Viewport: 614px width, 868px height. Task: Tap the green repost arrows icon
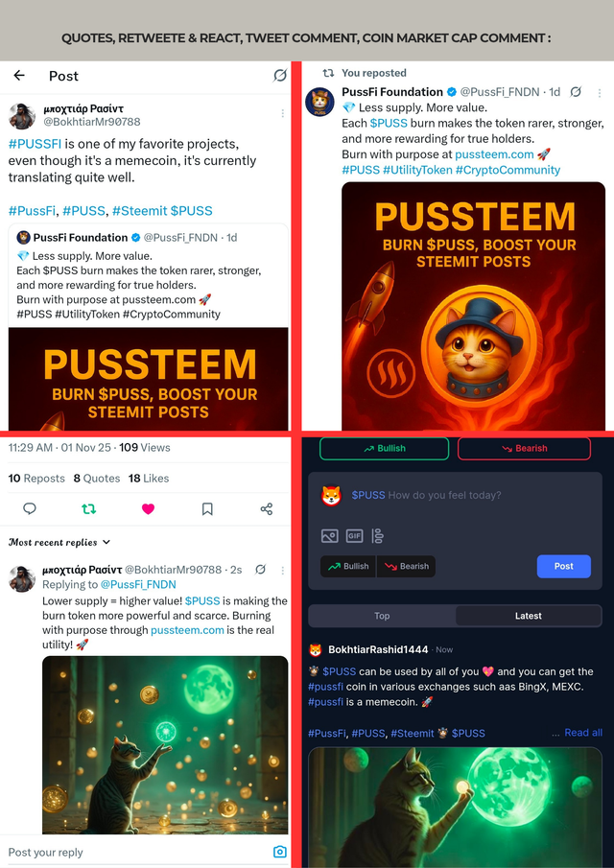[88, 508]
